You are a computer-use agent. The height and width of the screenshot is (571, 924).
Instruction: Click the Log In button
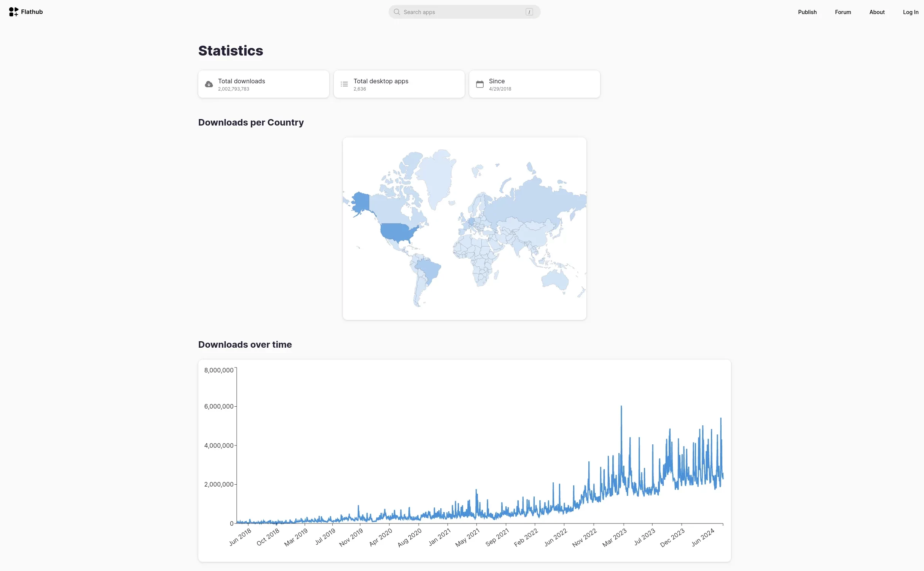pos(910,12)
